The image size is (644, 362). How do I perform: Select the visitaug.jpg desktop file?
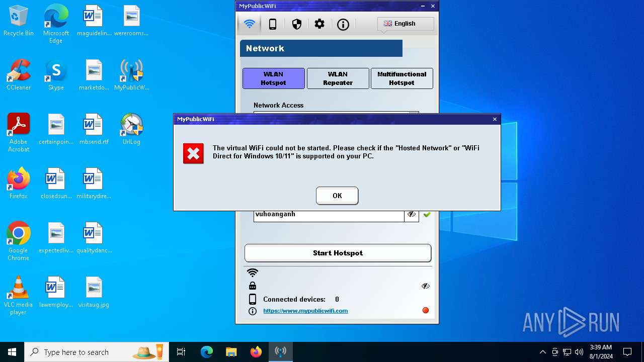[94, 292]
